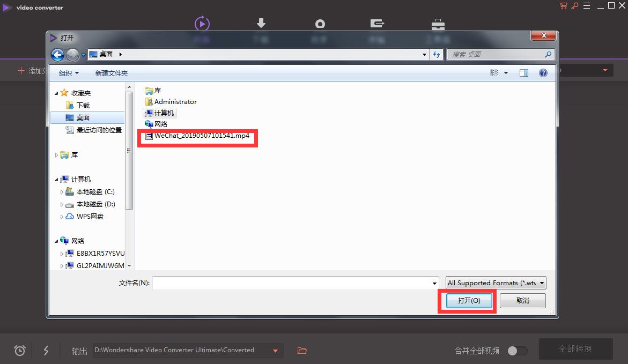Screen dimensions: 628x364
Task: Click the register key icon in title bar
Action: pyautogui.click(x=575, y=5)
